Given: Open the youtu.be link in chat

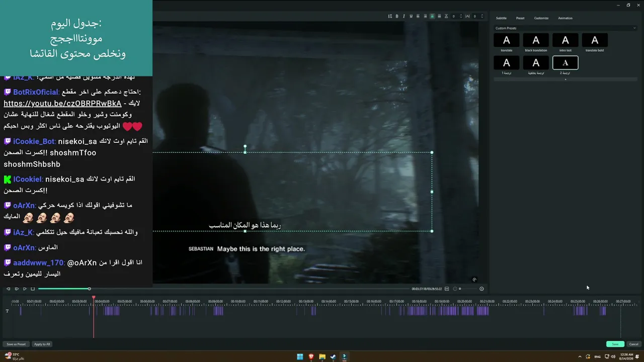Looking at the screenshot, I should (x=62, y=104).
